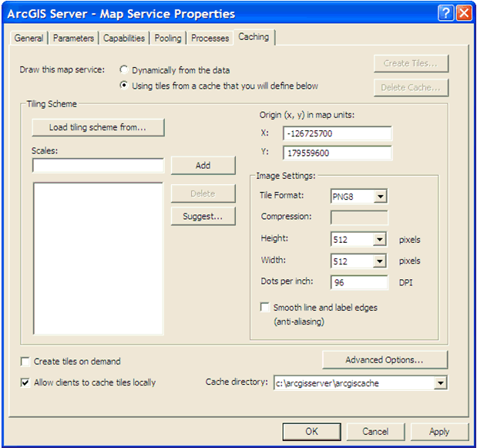Select 'Using tiles from a cache' option
The width and height of the screenshot is (477, 448).
(x=124, y=86)
